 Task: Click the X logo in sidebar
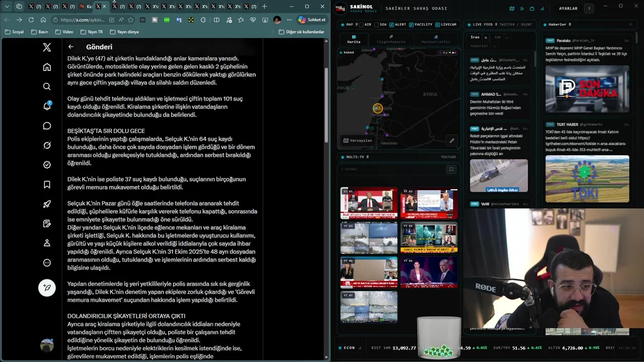[47, 47]
